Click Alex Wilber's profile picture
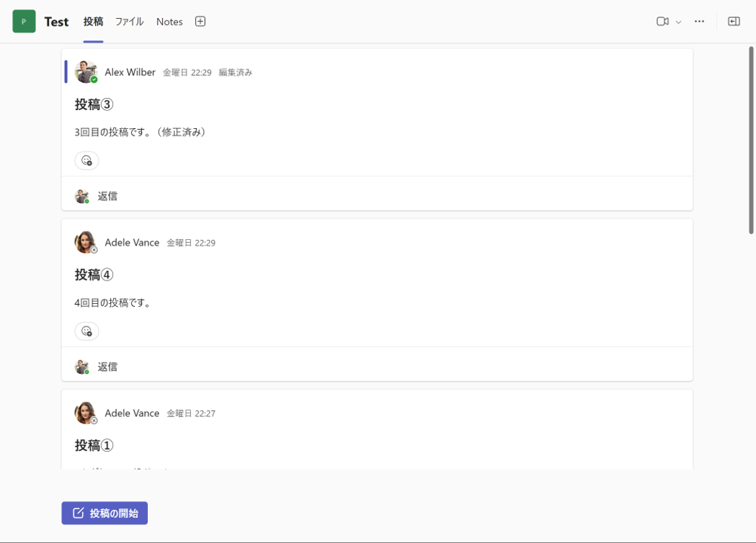The width and height of the screenshot is (756, 543). click(x=86, y=72)
